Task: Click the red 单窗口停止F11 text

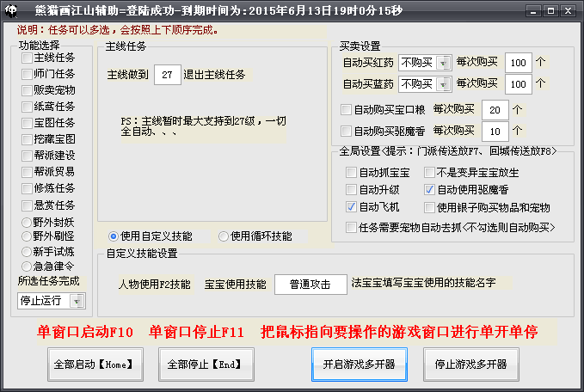Action: 196,332
